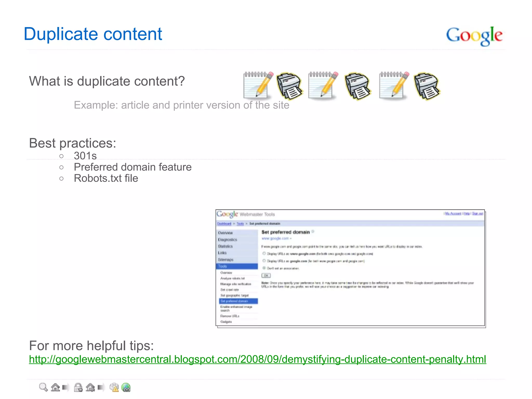This screenshot has height=399, width=532.
Task: Click 'For more helpful tips:' text
Action: [91, 346]
